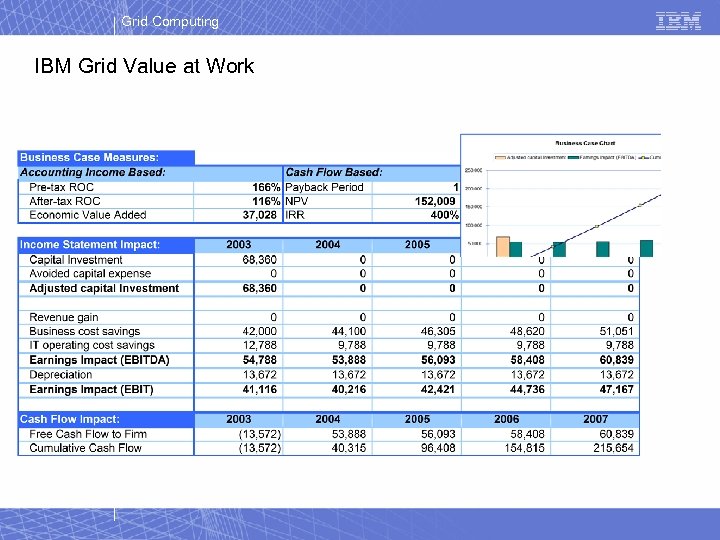Select the "After-tax ROC" label
The height and width of the screenshot is (540, 720).
tap(64, 201)
